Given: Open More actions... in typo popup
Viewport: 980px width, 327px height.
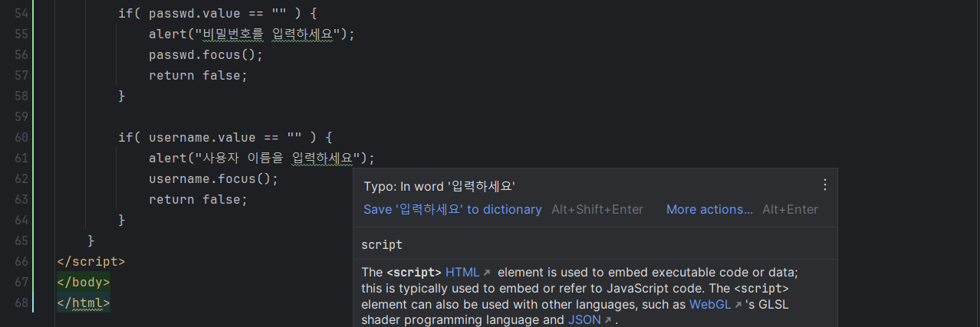Looking at the screenshot, I should [709, 209].
